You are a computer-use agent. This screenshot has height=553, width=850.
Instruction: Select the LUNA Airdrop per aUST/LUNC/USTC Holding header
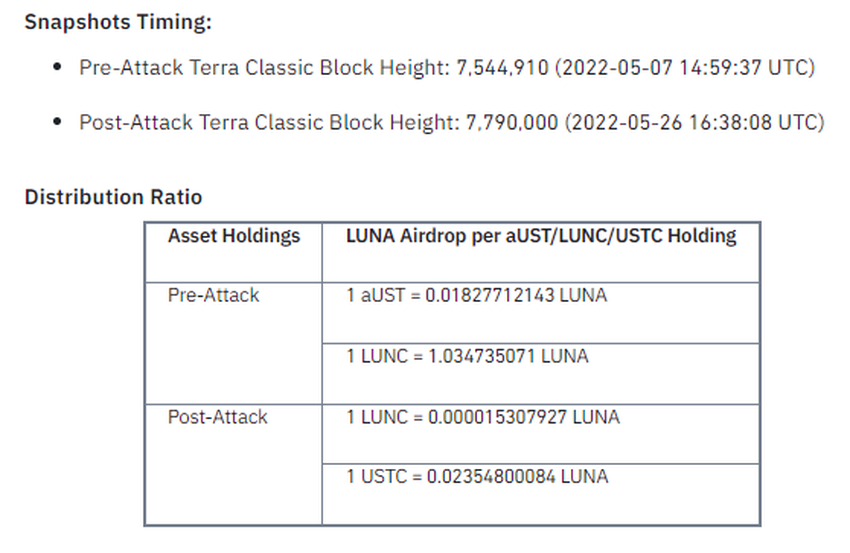point(541,253)
